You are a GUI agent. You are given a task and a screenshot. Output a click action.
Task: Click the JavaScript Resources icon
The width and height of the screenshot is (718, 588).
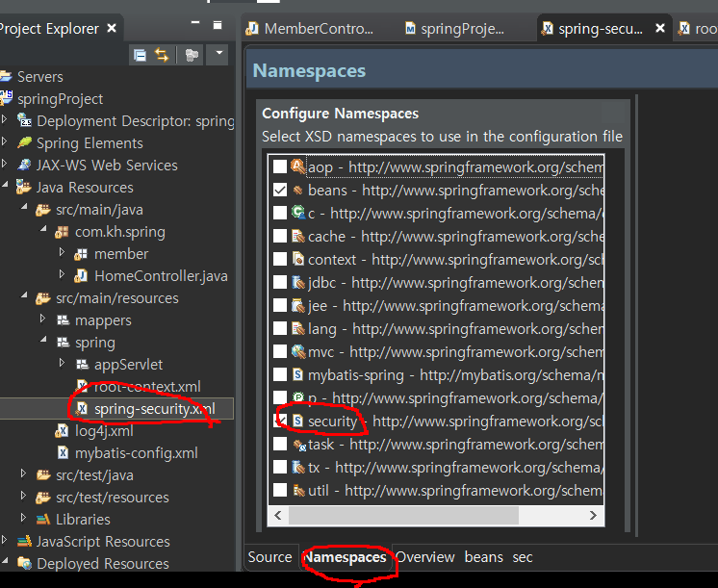coord(24,541)
